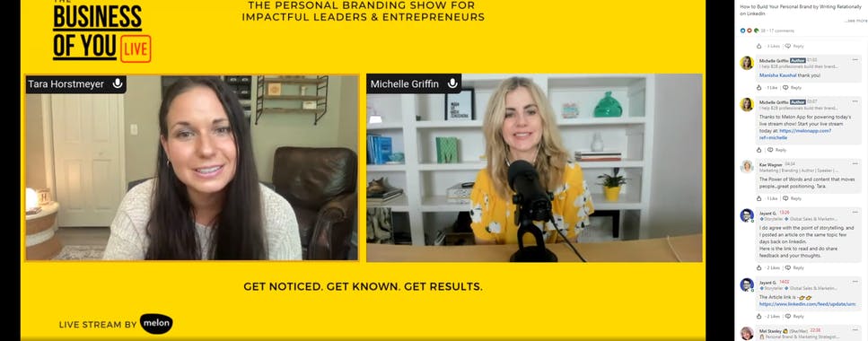Like Kae Wagner's Power of Words comment

759,198
